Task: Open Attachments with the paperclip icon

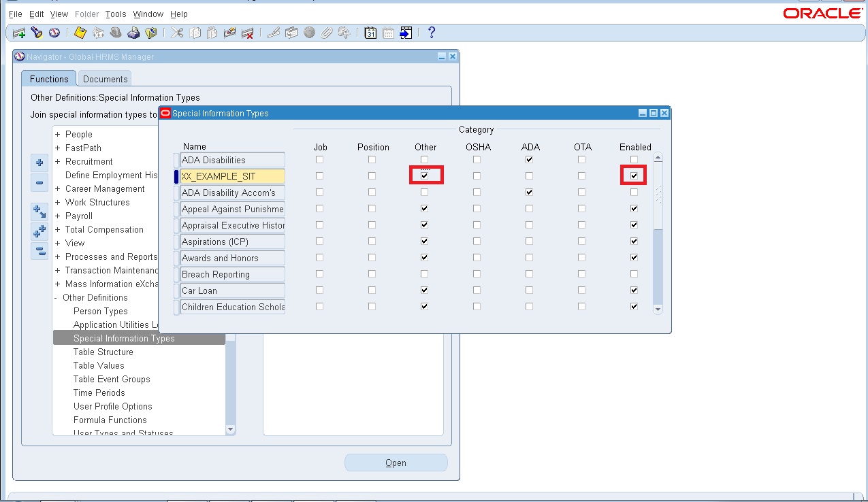Action: click(x=325, y=32)
